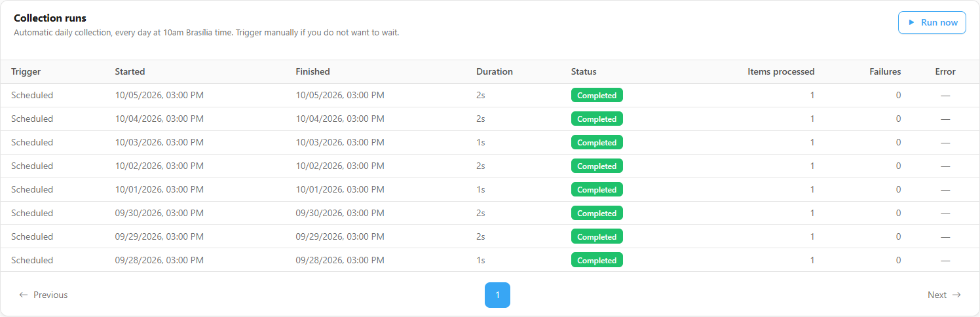Click the play icon inside Run now
This screenshot has height=317, width=980.
pyautogui.click(x=911, y=22)
